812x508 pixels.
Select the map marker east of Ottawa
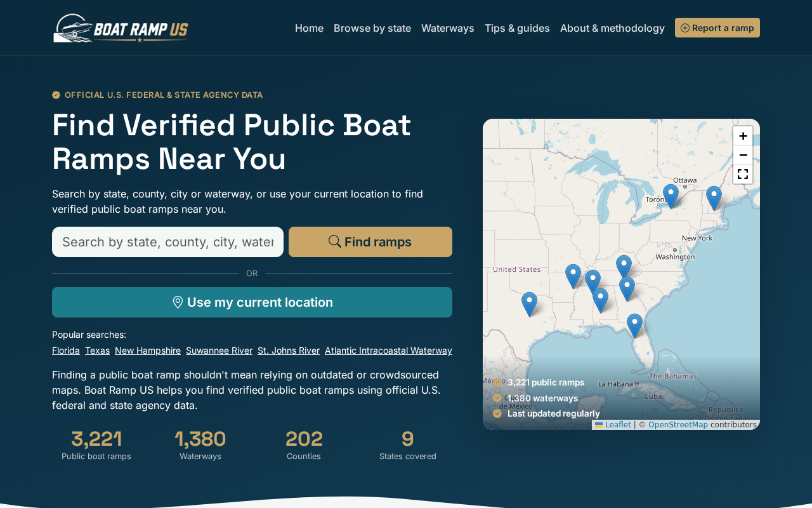[x=714, y=197]
